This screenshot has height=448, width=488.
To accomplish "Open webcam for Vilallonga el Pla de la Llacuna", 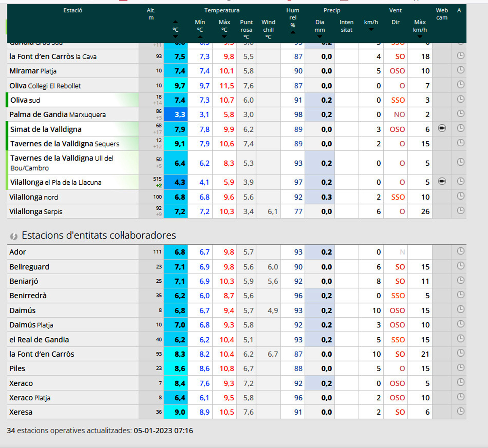I will click(442, 181).
